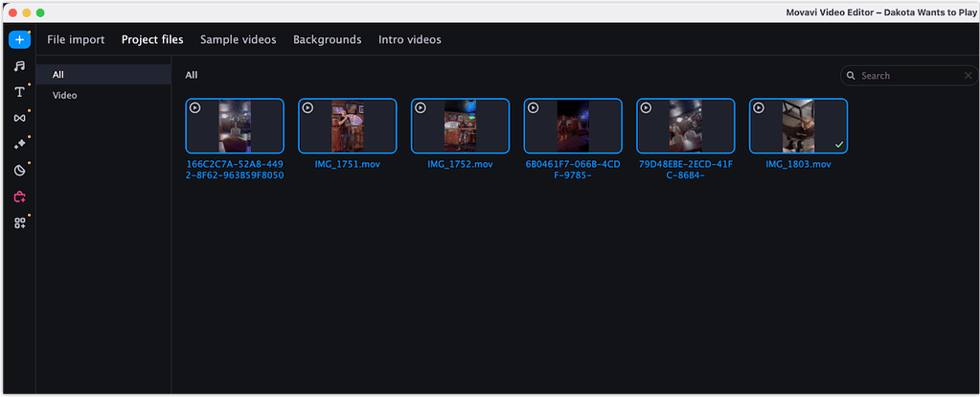
Task: Switch to the File import tab
Action: click(76, 39)
